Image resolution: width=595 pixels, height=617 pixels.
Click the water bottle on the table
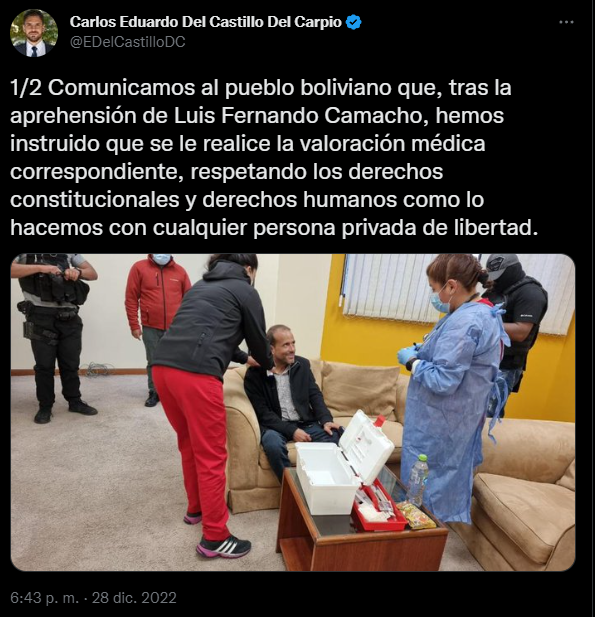tap(418, 480)
